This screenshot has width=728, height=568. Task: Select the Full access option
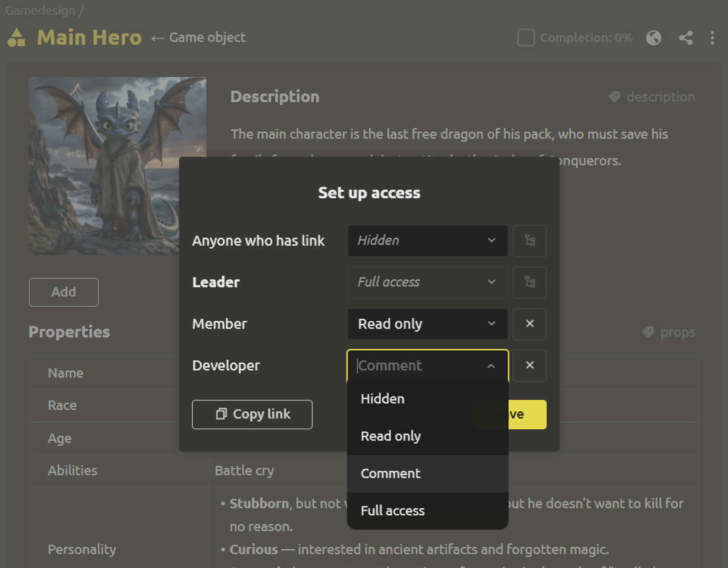click(x=392, y=511)
